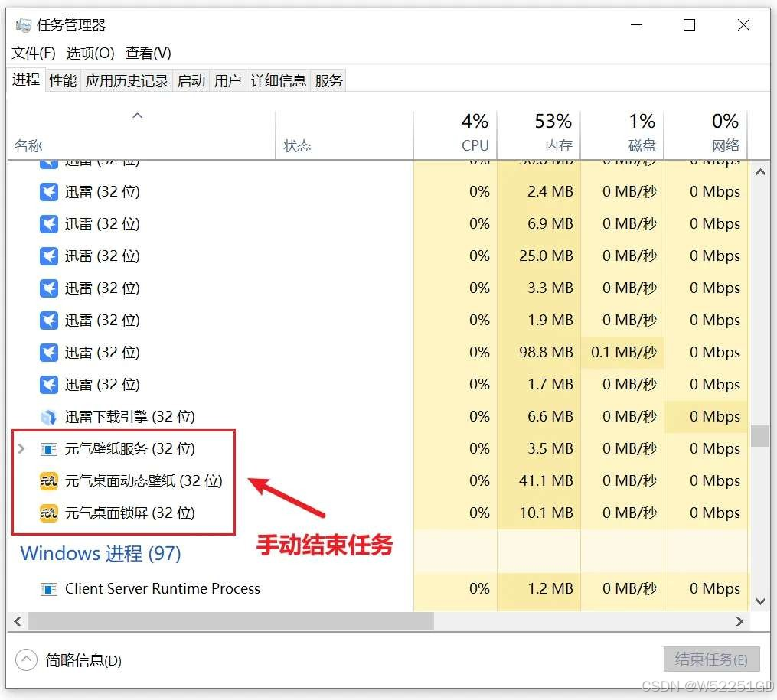The height and width of the screenshot is (700, 777).
Task: Click the Client Server Runtime Process icon
Action: (48, 589)
